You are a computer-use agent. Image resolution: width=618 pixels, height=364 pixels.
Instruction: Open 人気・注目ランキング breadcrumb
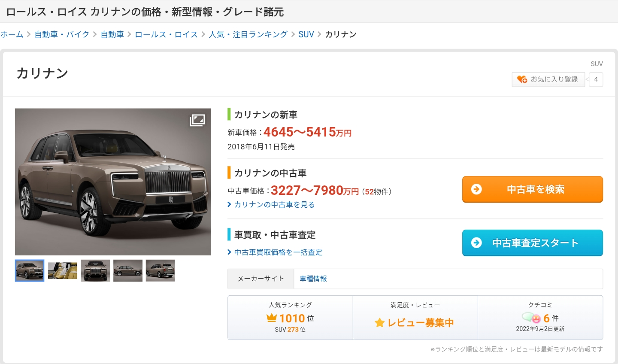(x=248, y=34)
